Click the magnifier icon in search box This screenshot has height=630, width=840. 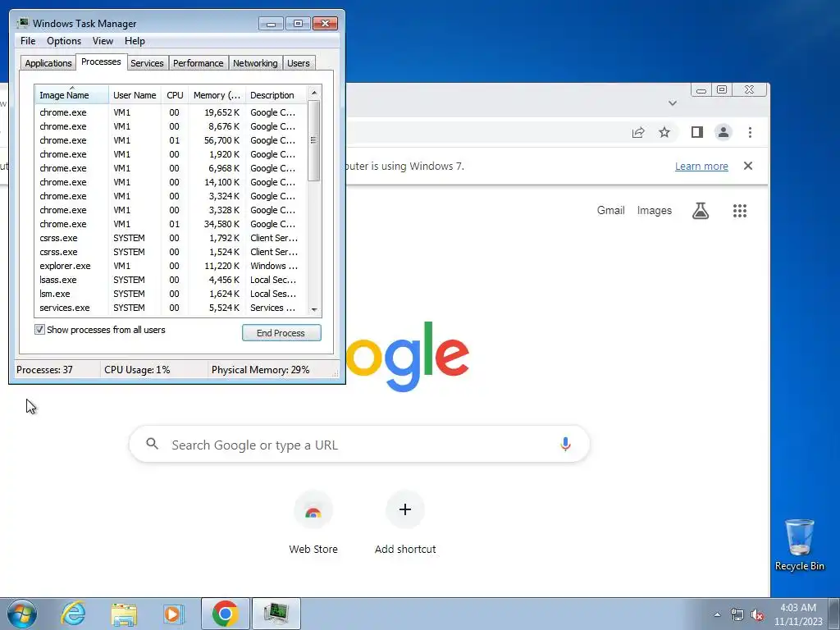[x=152, y=444]
